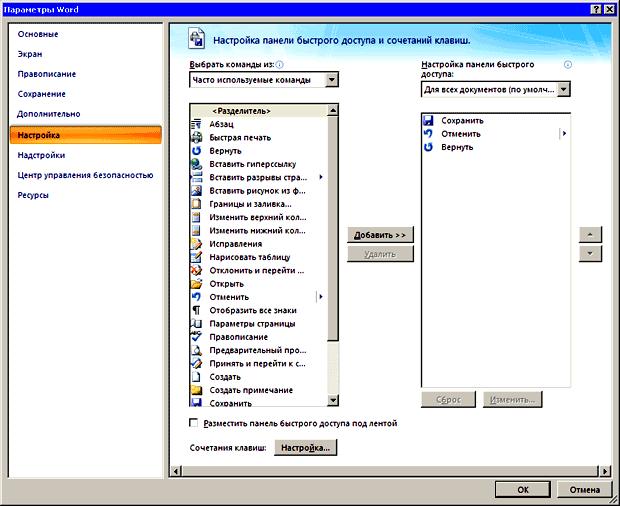Viewport: 620px width, 506px height.
Task: Expand submenu arrow of Отменить in right list
Action: click(565, 134)
